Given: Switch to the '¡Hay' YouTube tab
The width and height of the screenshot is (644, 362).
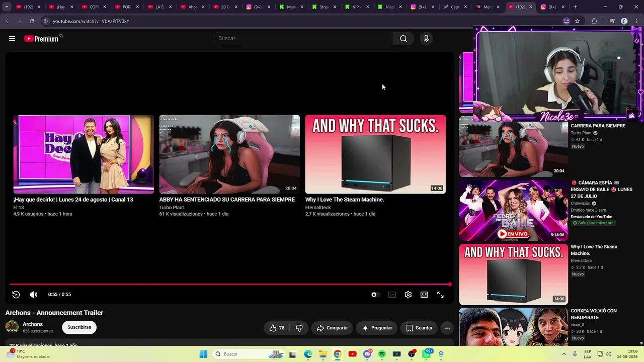Looking at the screenshot, I should coord(61,7).
